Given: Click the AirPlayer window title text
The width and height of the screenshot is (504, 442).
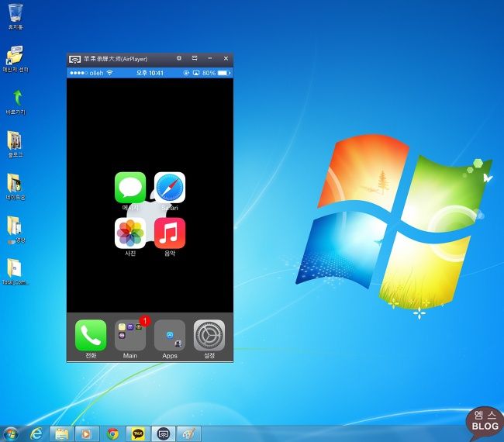Looking at the screenshot, I should point(116,59).
